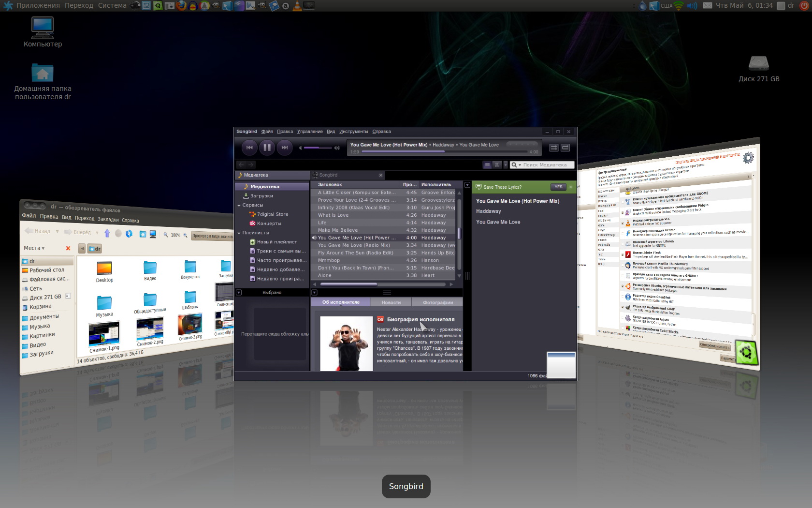
Task: Collapse the Сервисы section
Action: click(x=239, y=205)
